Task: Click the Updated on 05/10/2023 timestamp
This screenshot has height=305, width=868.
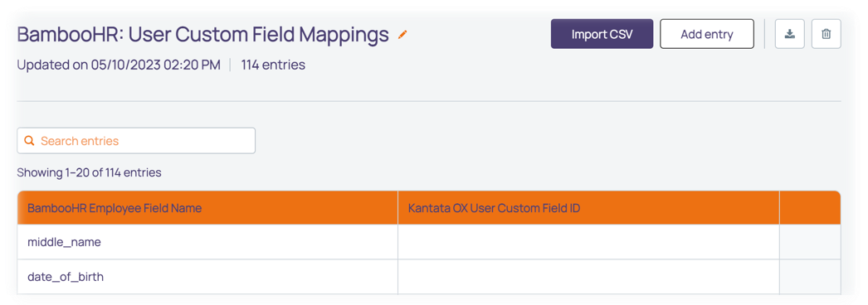Action: pyautogui.click(x=119, y=65)
